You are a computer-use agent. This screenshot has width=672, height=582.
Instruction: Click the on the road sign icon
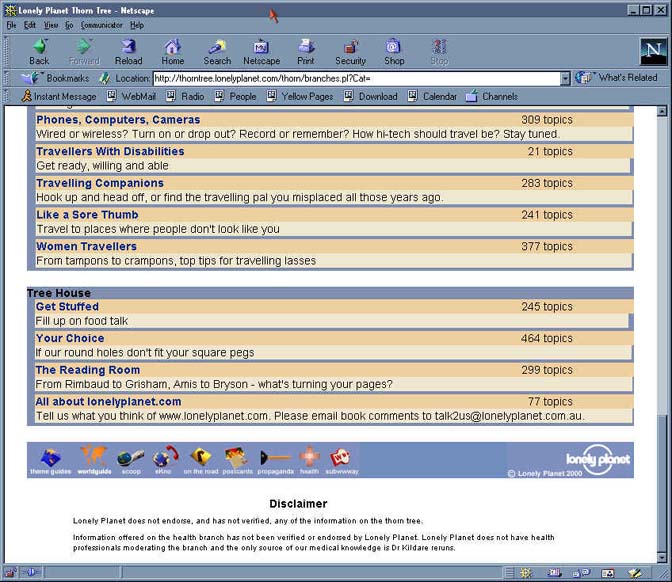201,461
